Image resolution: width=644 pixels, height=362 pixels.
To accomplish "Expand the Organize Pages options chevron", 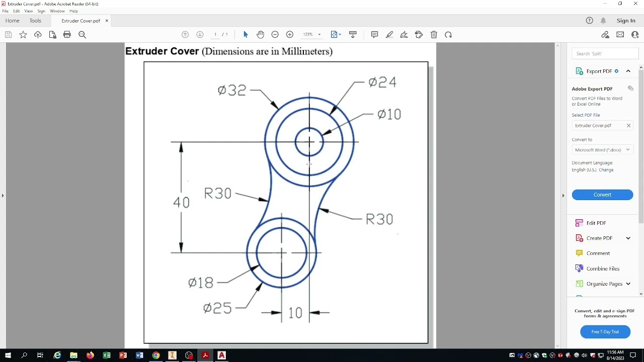I will pos(628,284).
